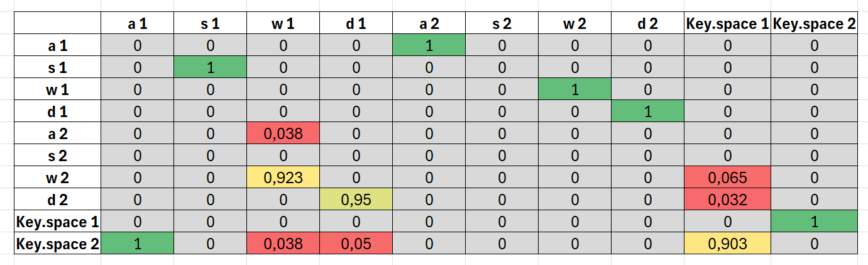Select the green 1 in Key.space 2 row

[137, 244]
